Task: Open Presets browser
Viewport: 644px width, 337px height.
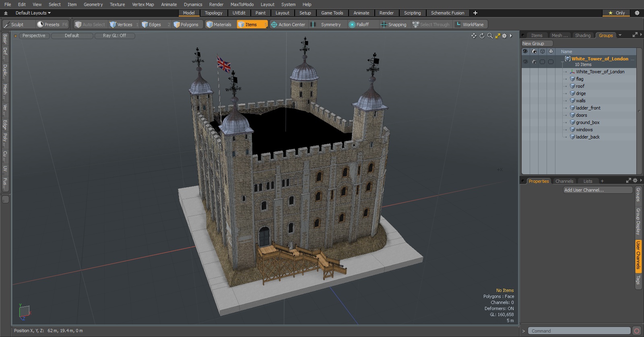Action: coord(52,25)
